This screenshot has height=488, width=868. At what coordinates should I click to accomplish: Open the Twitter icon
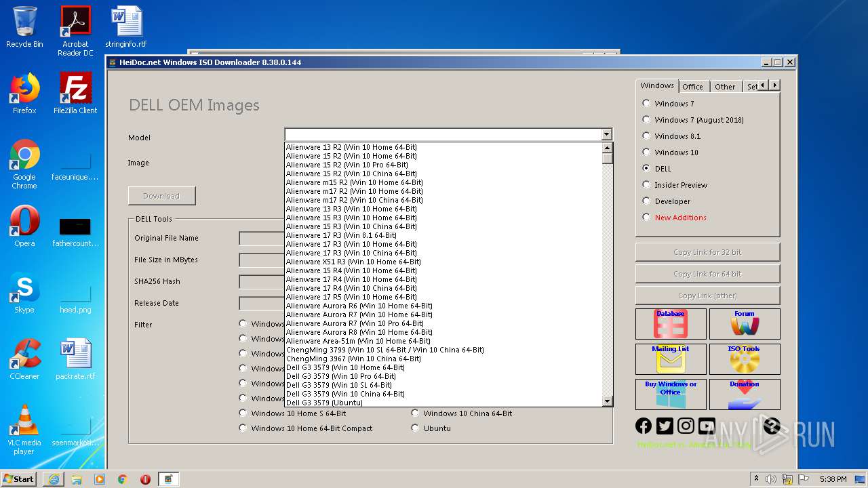[665, 426]
